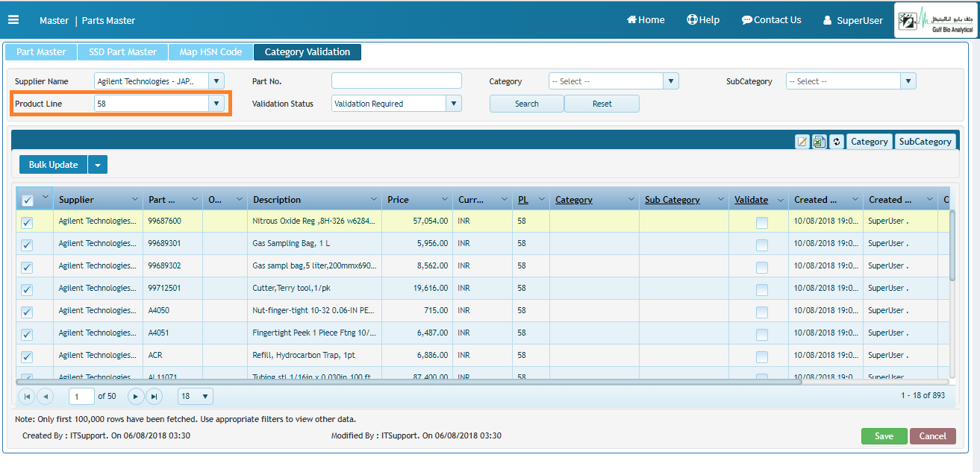Switch to the Map HSN Code tab

(210, 52)
